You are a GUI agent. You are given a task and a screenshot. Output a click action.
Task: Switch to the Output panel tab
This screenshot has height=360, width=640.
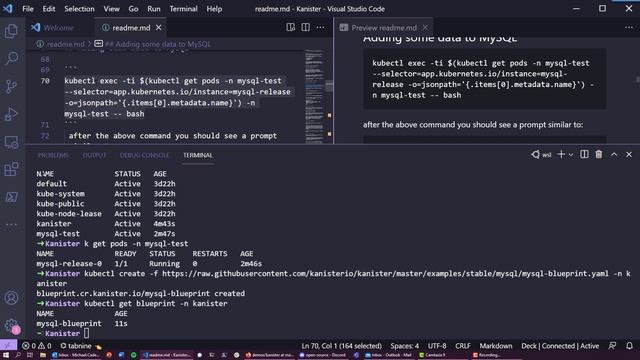pos(94,155)
